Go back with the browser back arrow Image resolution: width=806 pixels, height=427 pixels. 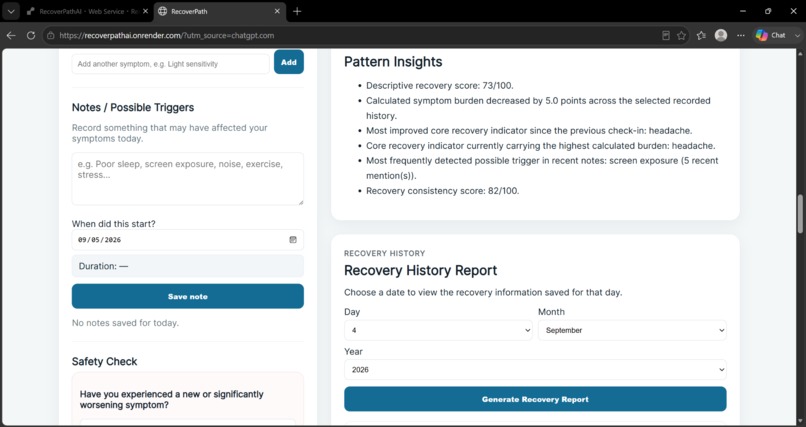click(x=11, y=35)
